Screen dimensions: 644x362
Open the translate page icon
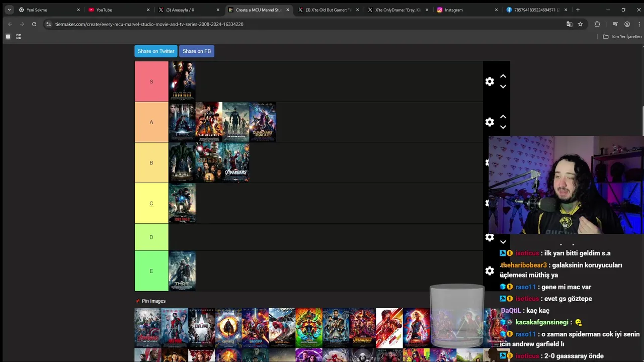(569, 24)
